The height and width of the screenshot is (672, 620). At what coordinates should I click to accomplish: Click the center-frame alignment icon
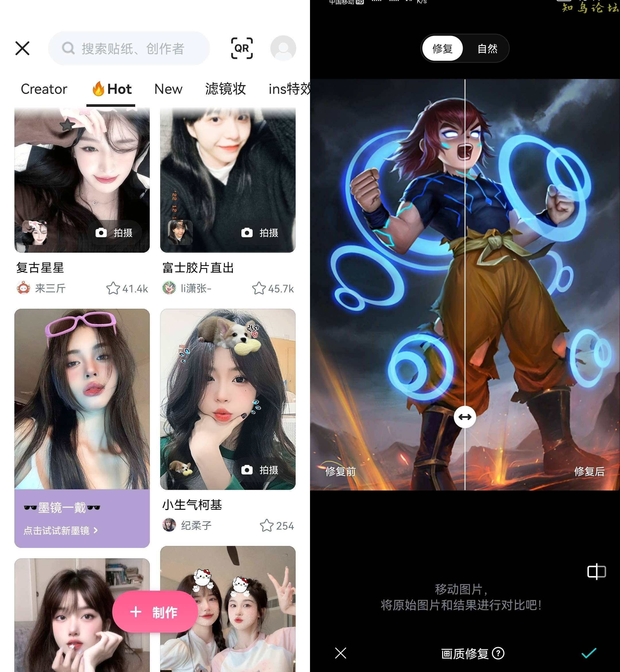(x=596, y=571)
